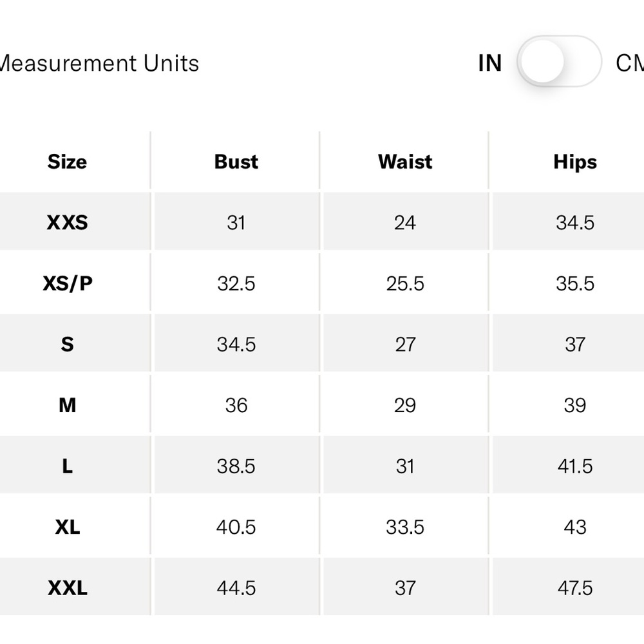Click the Waist column header
Screen dimensions: 644x644
coord(405,162)
